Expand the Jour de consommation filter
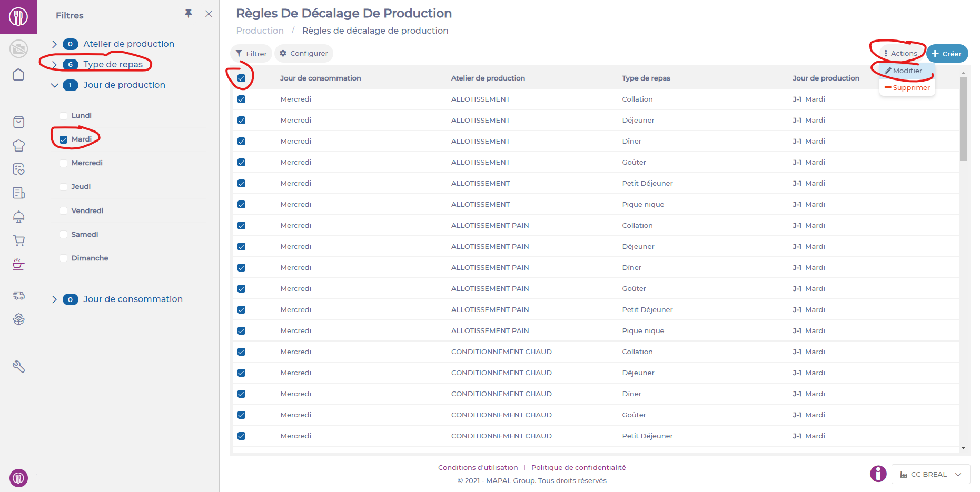 pyautogui.click(x=54, y=299)
